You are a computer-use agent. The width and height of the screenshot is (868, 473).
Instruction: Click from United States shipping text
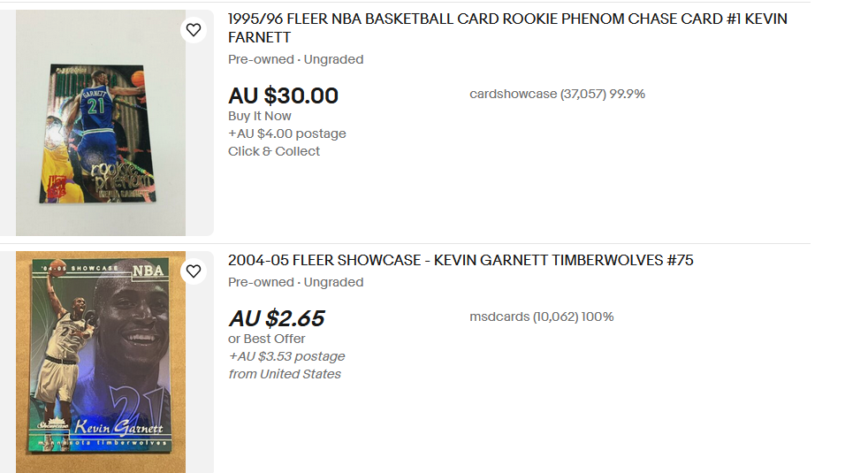(285, 374)
